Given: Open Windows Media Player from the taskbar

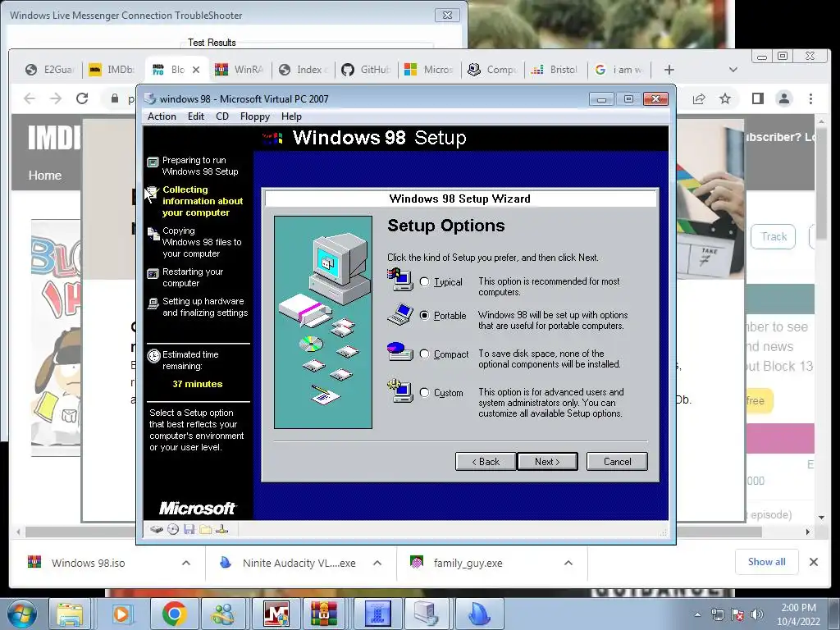Looking at the screenshot, I should coord(121,614).
